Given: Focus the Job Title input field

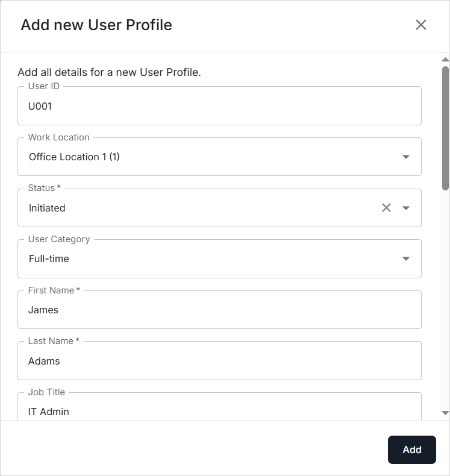Looking at the screenshot, I should pos(219,412).
